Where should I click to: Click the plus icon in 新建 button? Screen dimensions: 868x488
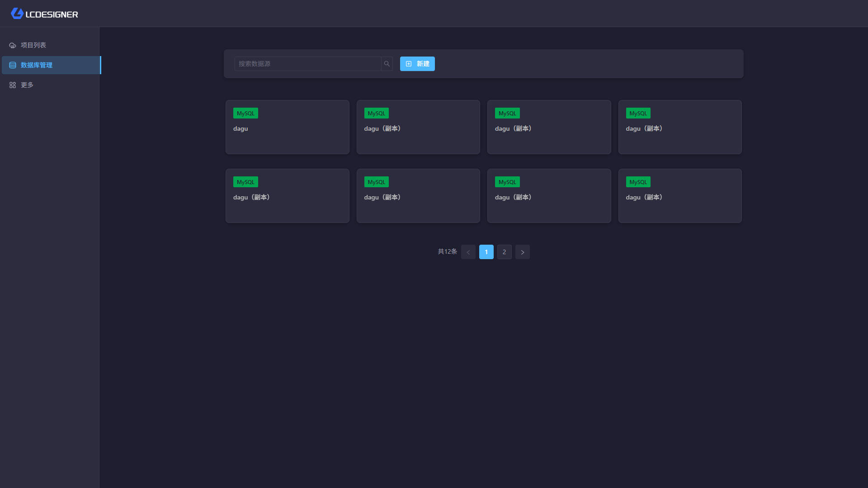pyautogui.click(x=409, y=64)
